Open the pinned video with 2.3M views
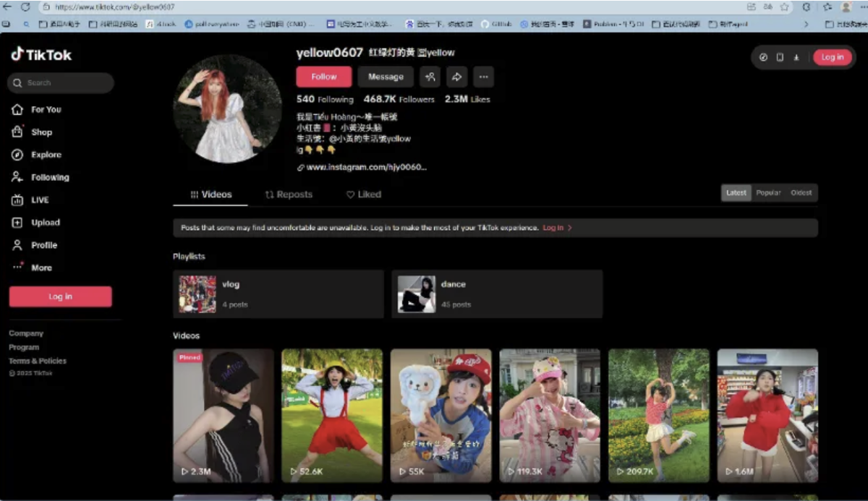Image resolution: width=868 pixels, height=501 pixels. tap(223, 416)
